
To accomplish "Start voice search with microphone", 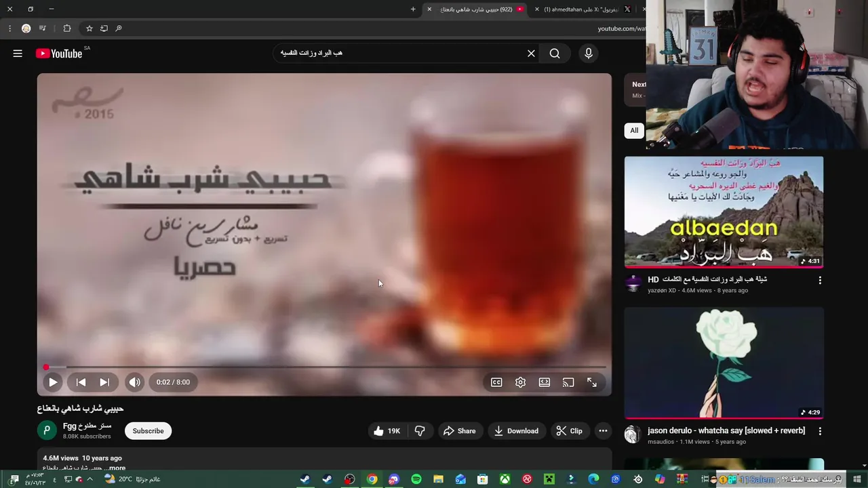I will coord(589,54).
